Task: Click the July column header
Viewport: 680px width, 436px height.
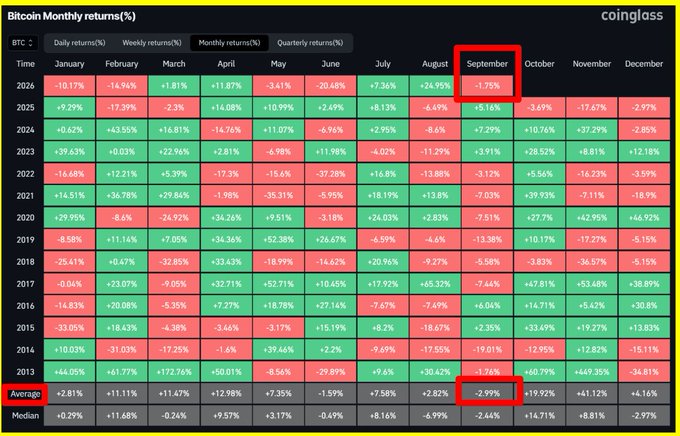Action: pos(382,64)
